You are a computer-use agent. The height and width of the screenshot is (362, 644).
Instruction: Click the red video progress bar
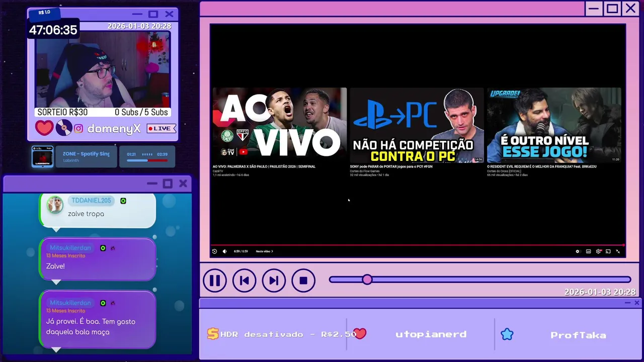418,245
